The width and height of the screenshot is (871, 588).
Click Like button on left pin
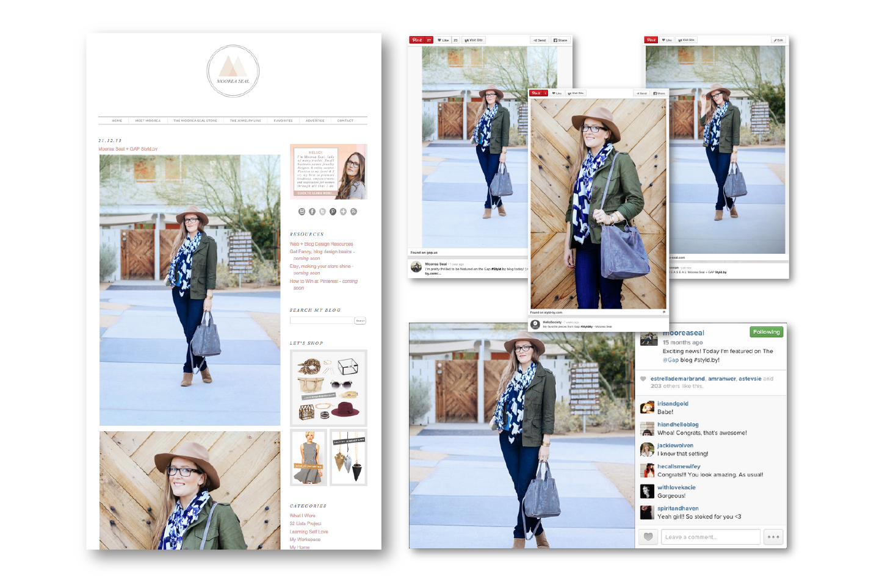coord(444,40)
